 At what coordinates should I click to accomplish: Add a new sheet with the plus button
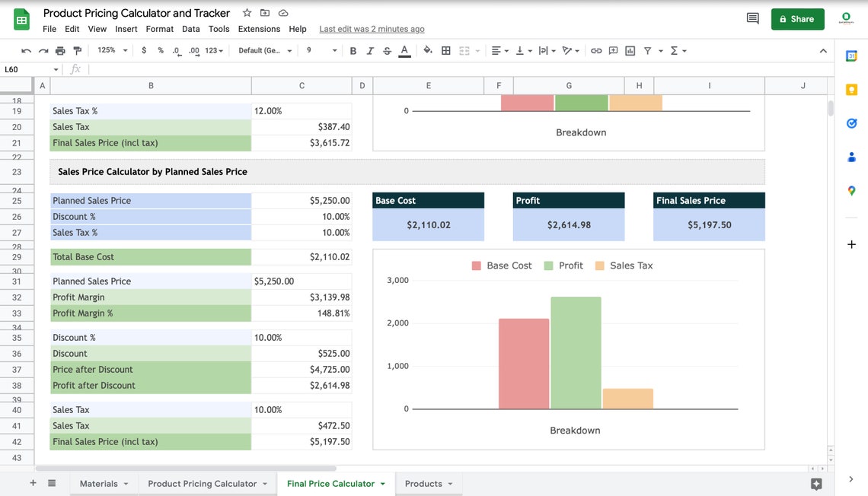pos(33,483)
